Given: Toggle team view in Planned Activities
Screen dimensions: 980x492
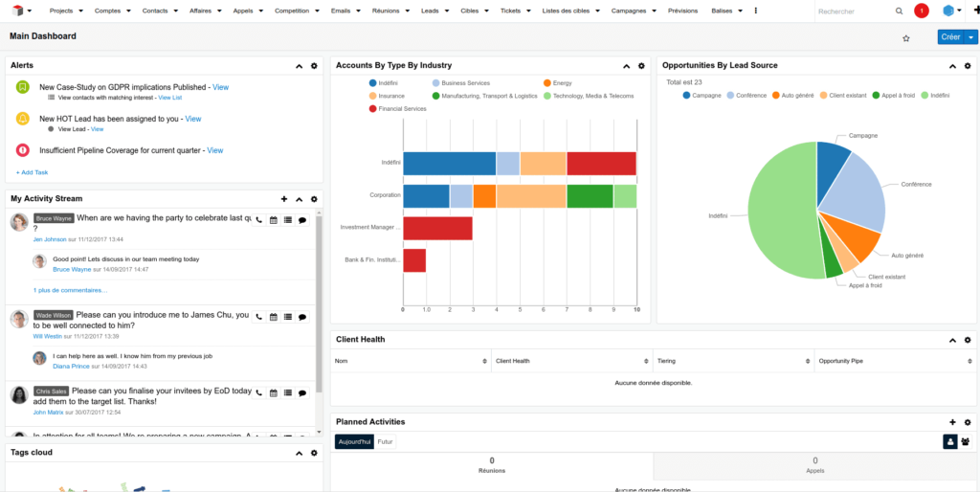Looking at the screenshot, I should click(966, 441).
